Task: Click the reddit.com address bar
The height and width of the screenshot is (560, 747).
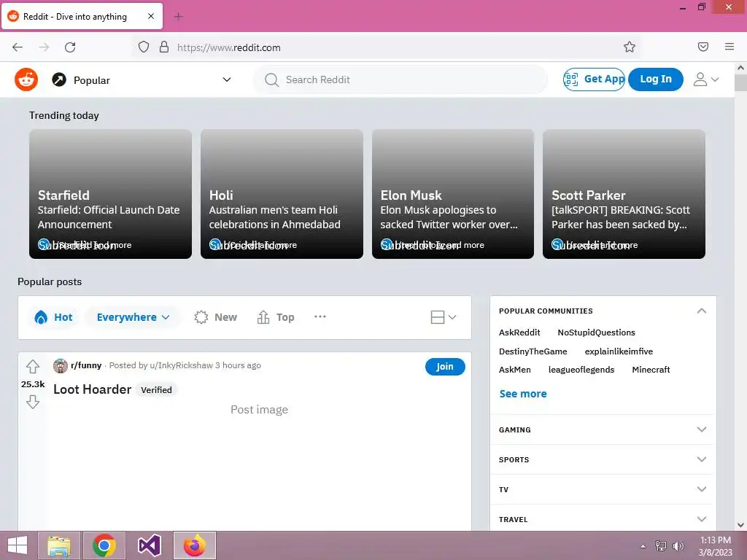Action: 386,47
